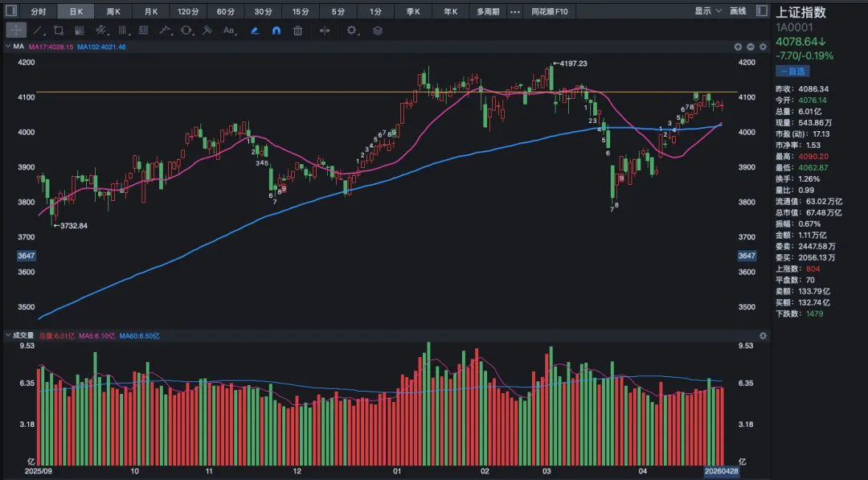
Task: Select the crosshair cursor tool
Action: [16, 31]
